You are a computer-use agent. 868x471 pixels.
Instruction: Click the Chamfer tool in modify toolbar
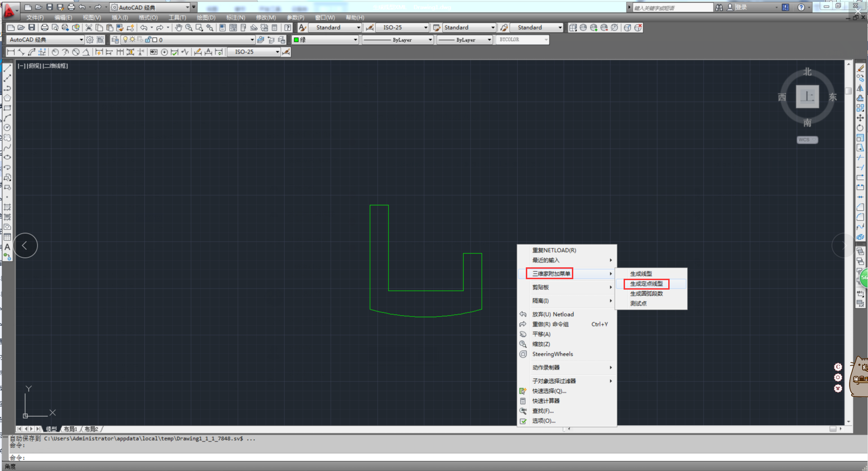[x=860, y=207]
